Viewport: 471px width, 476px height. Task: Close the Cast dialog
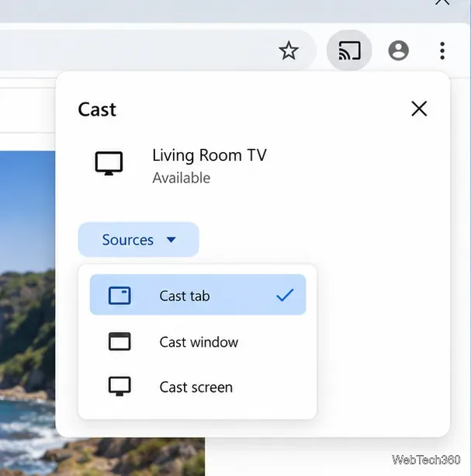point(419,109)
